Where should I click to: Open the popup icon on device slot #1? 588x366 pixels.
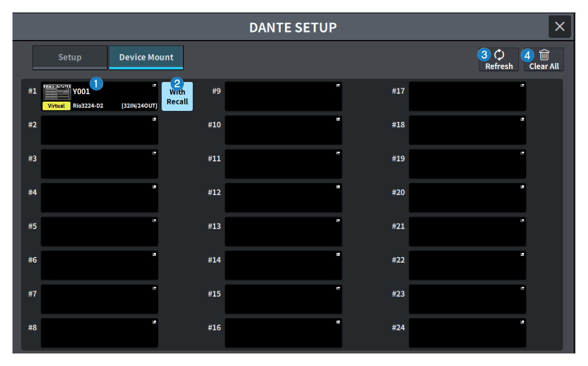154,85
